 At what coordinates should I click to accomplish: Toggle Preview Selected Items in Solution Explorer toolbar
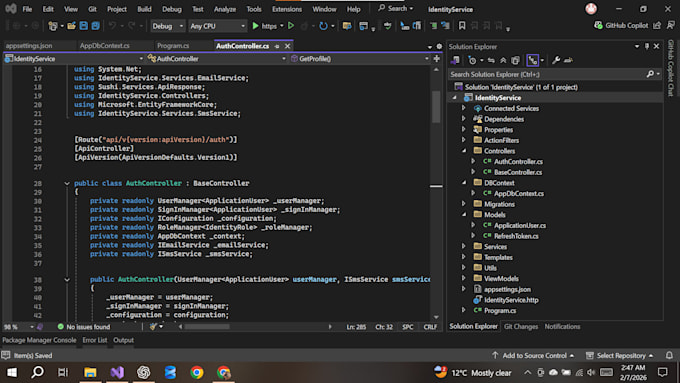[569, 60]
